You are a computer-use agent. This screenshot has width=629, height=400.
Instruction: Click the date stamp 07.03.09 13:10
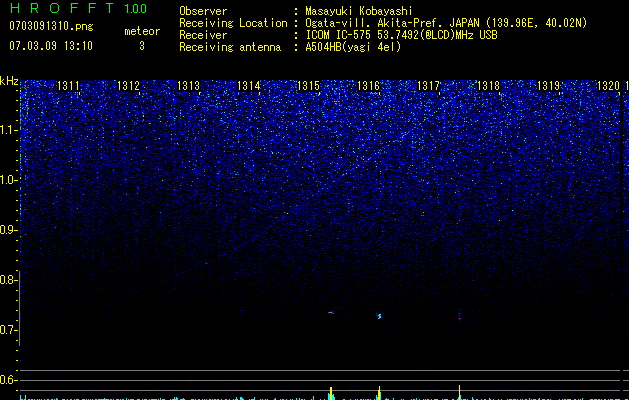tap(51, 46)
